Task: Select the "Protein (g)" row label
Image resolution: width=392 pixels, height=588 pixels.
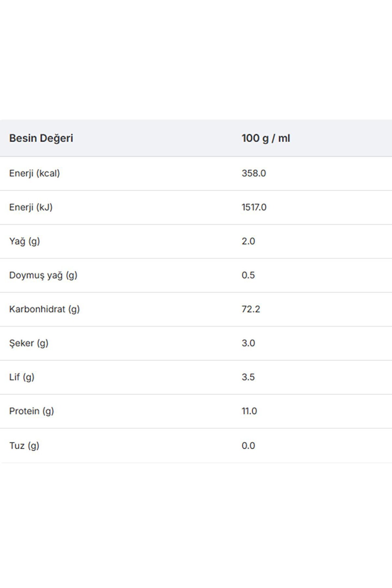Action: pos(32,411)
